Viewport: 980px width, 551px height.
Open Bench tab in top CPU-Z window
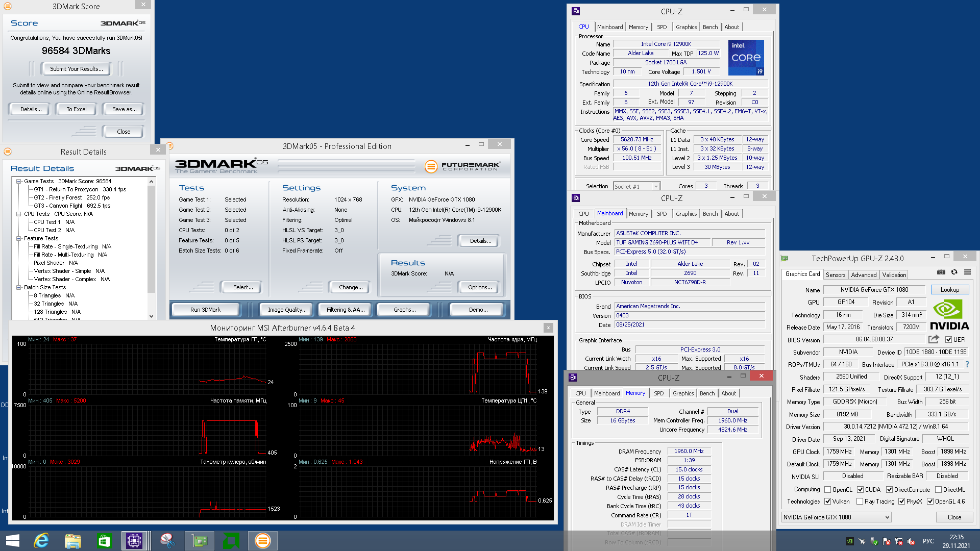click(710, 27)
